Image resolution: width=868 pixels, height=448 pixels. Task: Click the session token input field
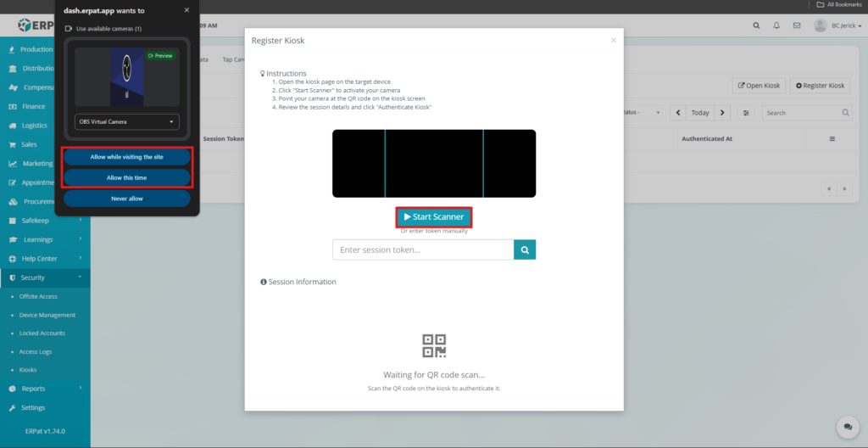tap(423, 249)
